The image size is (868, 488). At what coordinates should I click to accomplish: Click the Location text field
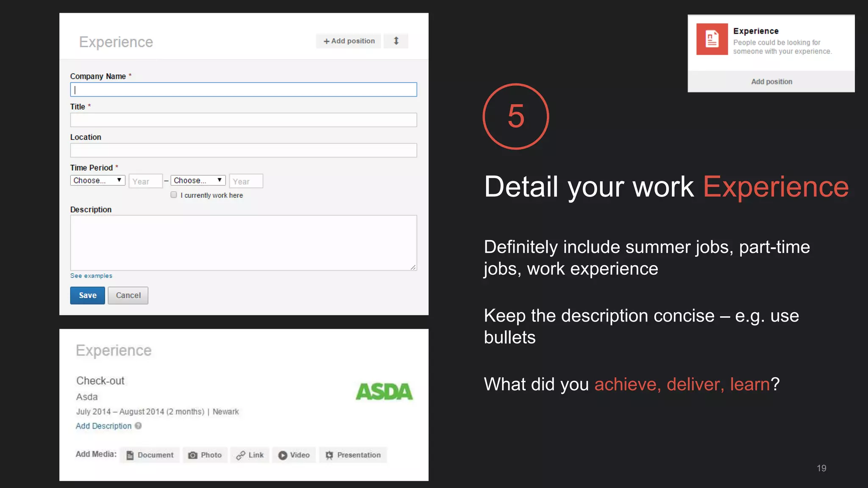(243, 150)
